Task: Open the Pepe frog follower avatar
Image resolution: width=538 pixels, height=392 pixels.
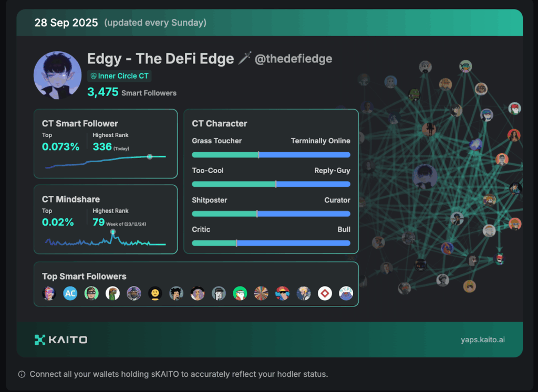Action: point(112,293)
